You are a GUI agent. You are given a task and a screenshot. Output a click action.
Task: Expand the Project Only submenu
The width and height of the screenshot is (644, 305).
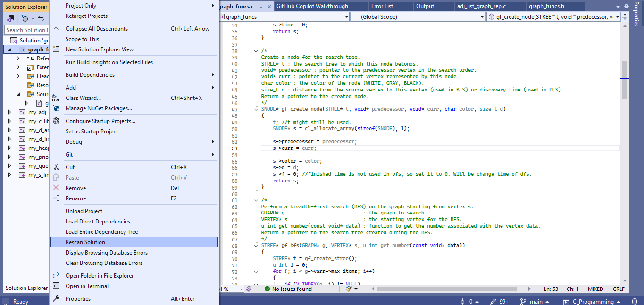click(x=213, y=6)
